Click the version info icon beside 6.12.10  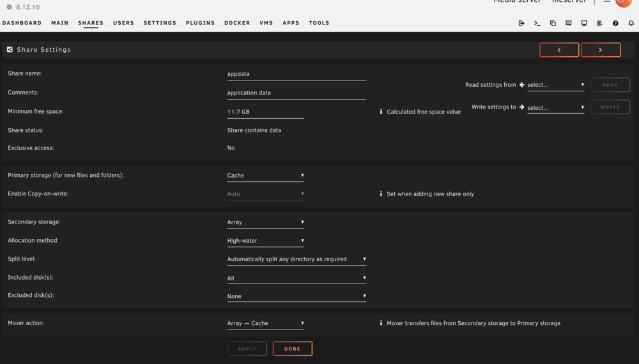9,7
